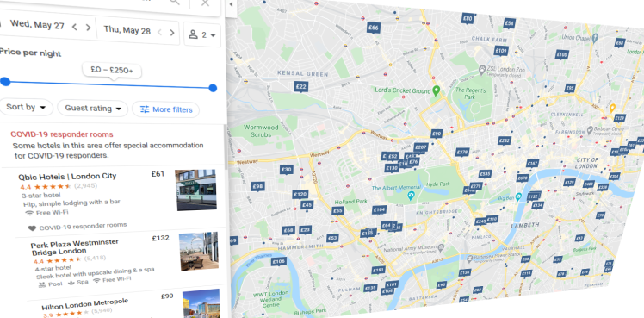This screenshot has width=644, height=318.
Task: Select the £54 marker near Chalk Farm
Action: tap(510, 24)
